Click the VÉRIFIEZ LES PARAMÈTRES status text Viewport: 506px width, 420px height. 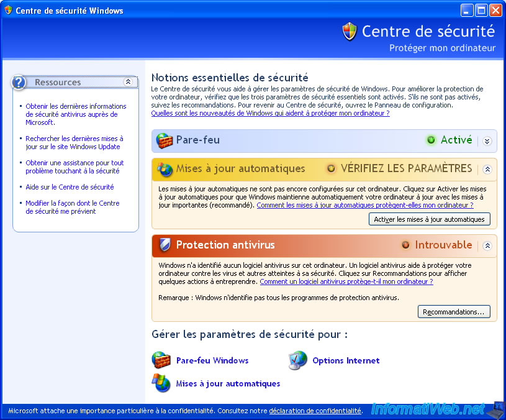coord(406,168)
